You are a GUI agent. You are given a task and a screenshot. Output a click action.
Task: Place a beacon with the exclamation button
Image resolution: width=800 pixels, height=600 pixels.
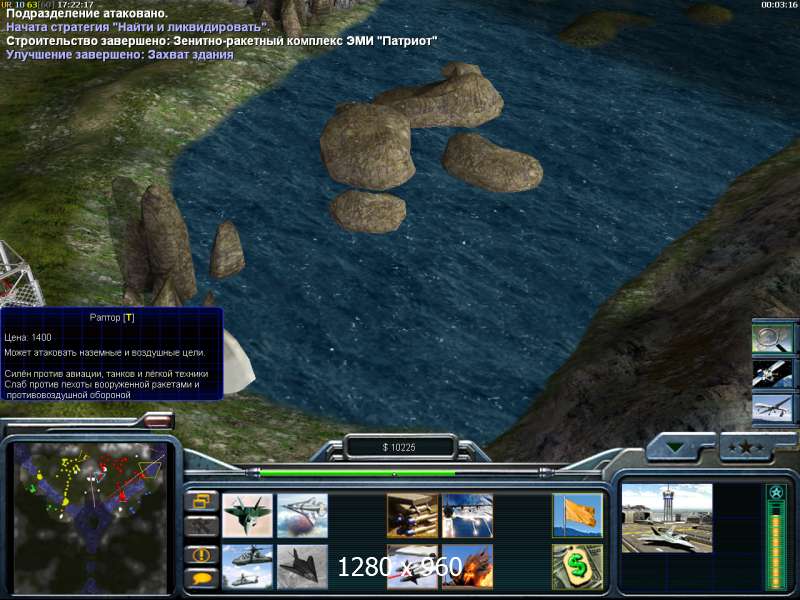pyautogui.click(x=202, y=555)
